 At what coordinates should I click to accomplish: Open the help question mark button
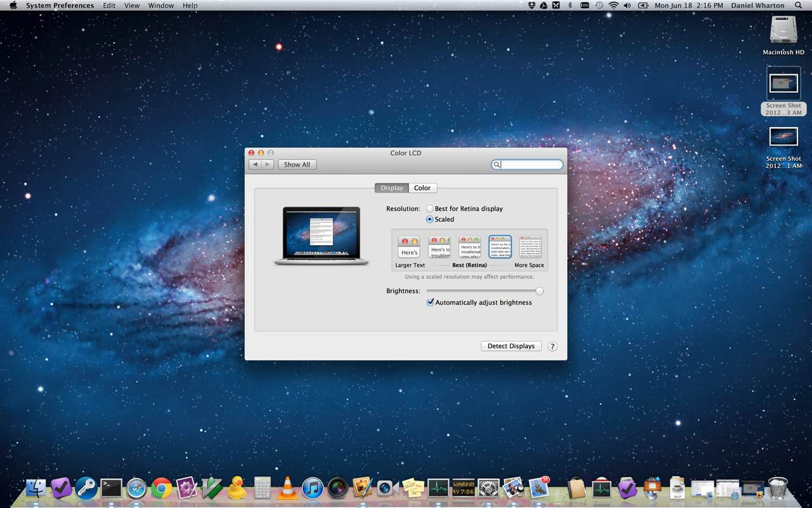[552, 347]
